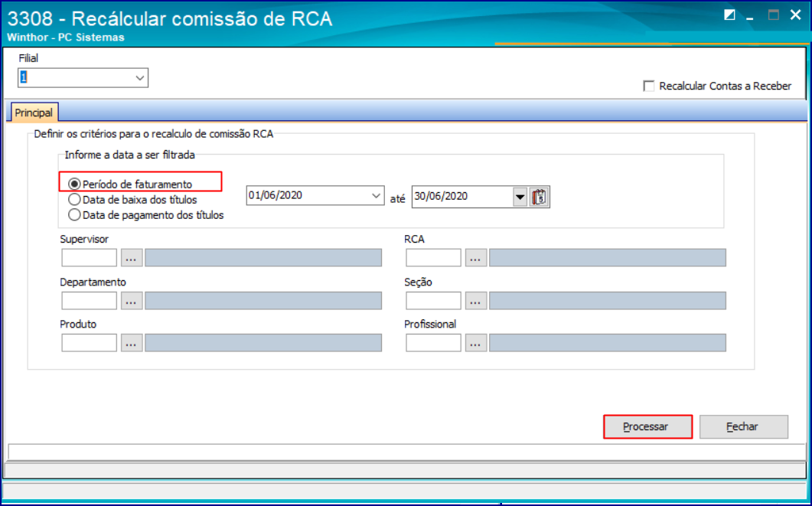Select Período de faturamento radio option
812x506 pixels.
point(74,184)
